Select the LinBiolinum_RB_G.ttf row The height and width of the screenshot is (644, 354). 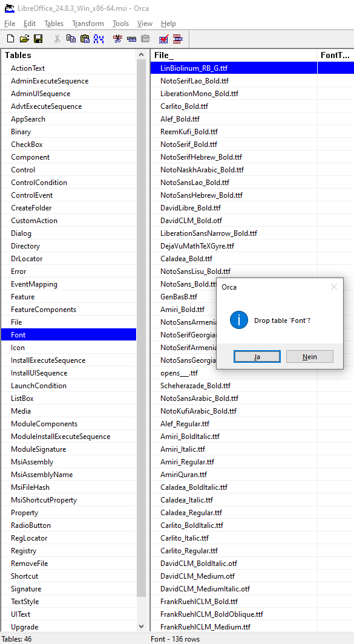[x=252, y=68]
